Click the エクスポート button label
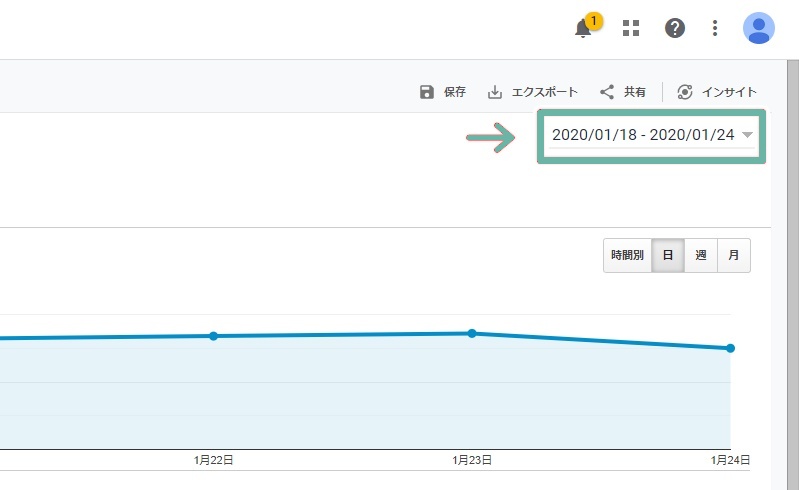The image size is (799, 490). (544, 92)
